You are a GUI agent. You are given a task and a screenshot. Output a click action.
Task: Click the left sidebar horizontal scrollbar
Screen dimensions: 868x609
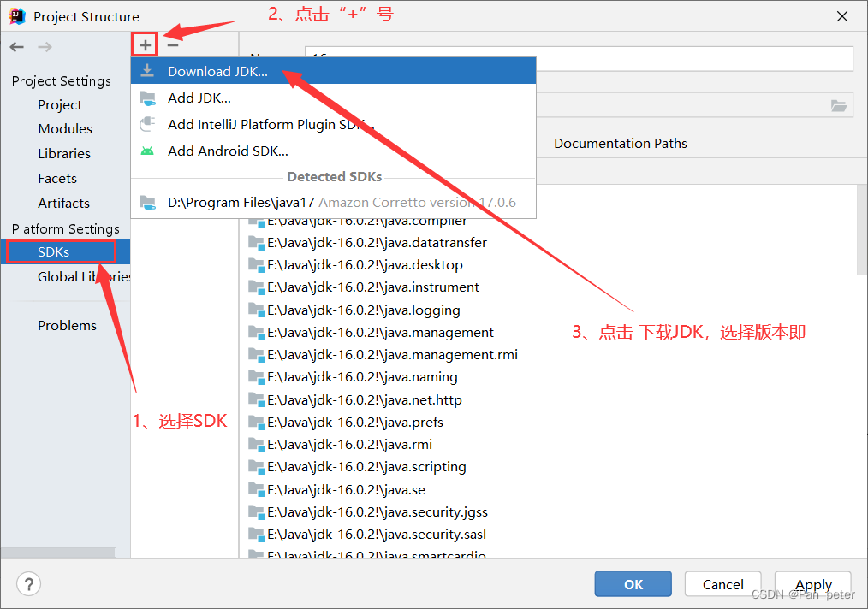click(58, 553)
